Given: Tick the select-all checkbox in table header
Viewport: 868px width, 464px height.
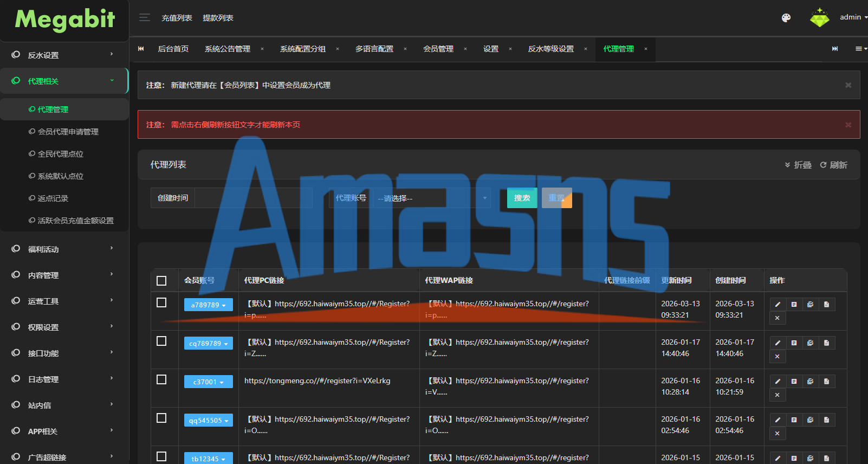Looking at the screenshot, I should pyautogui.click(x=161, y=281).
